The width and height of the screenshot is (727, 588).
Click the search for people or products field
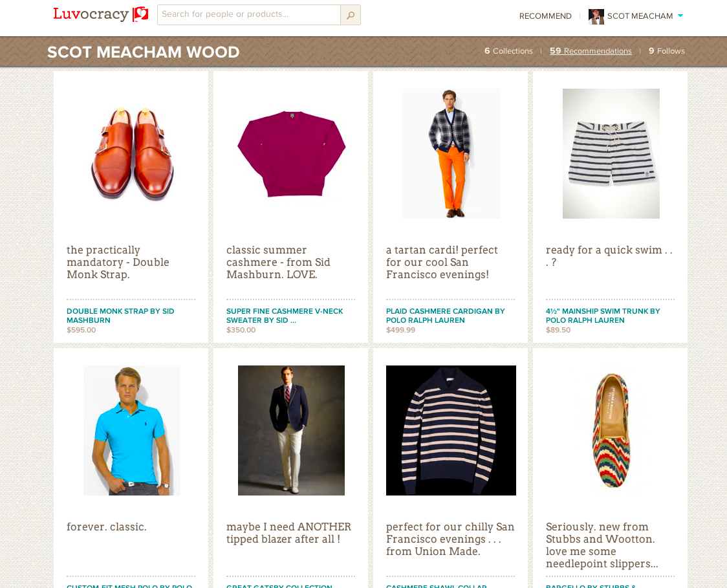(249, 15)
